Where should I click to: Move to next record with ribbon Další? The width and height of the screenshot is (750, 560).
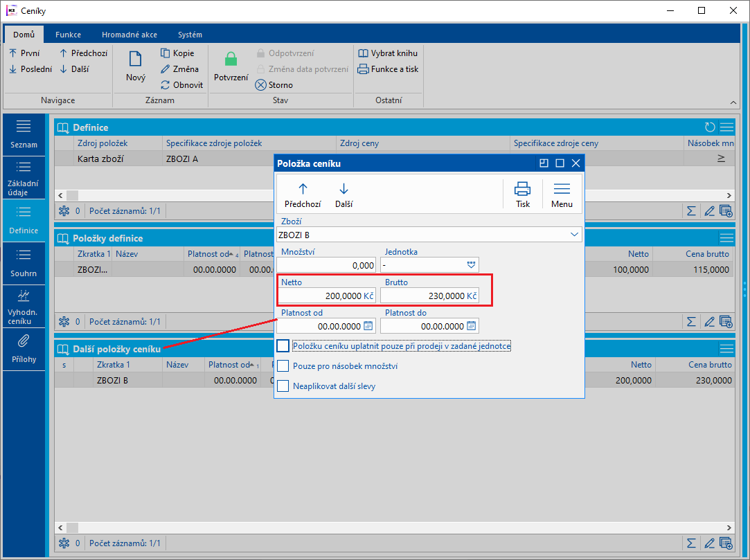click(x=74, y=69)
